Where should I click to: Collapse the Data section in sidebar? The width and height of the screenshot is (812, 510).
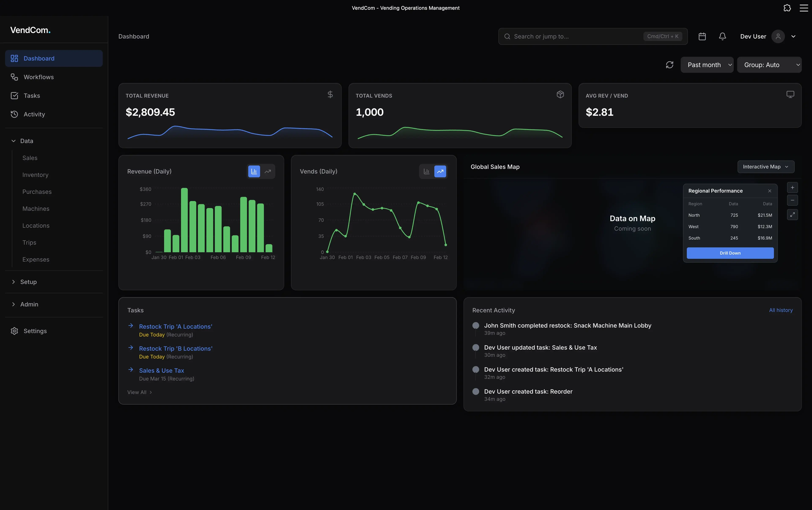(13, 141)
